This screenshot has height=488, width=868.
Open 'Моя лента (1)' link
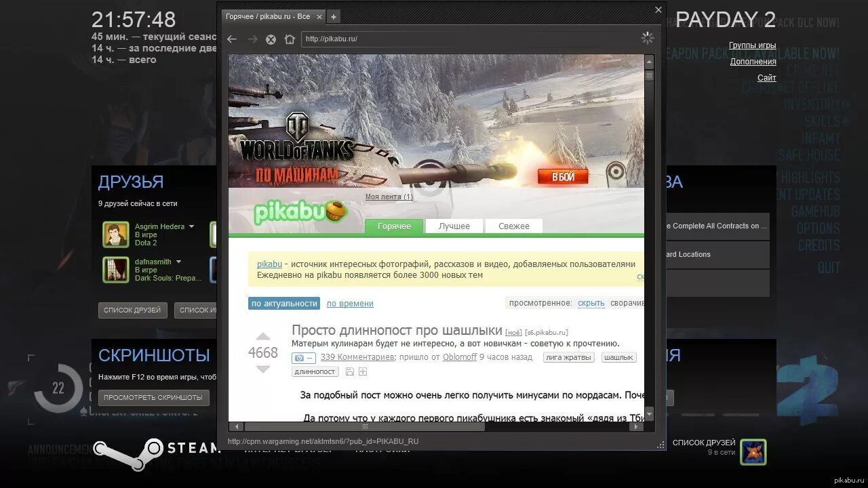(389, 197)
